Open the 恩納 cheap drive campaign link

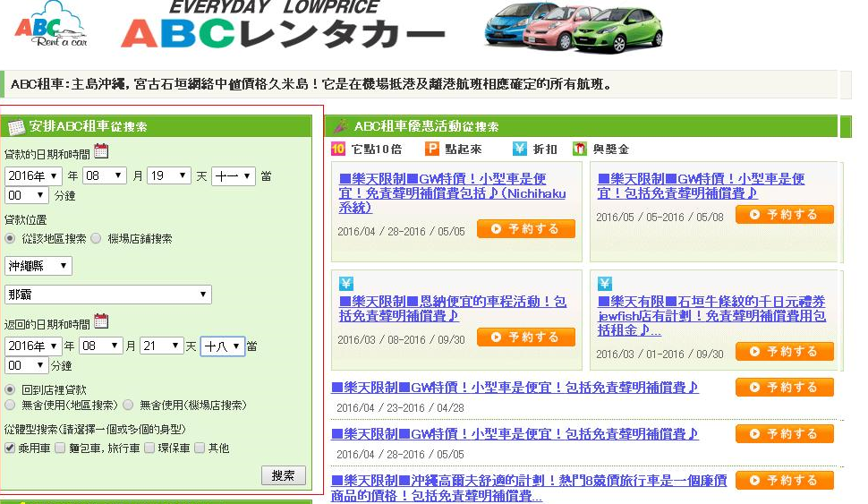453,309
